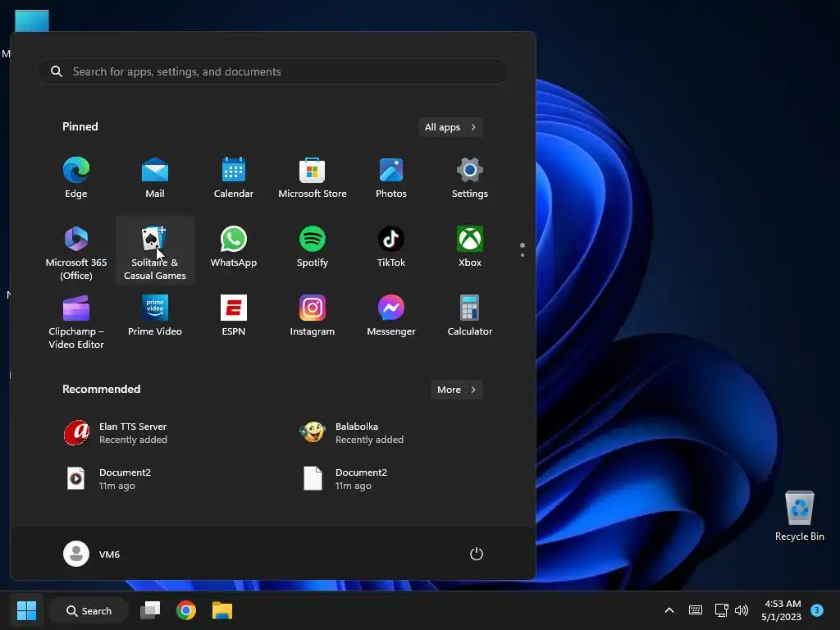Open taskbar Search box
Image resolution: width=840 pixels, height=630 pixels.
[89, 610]
